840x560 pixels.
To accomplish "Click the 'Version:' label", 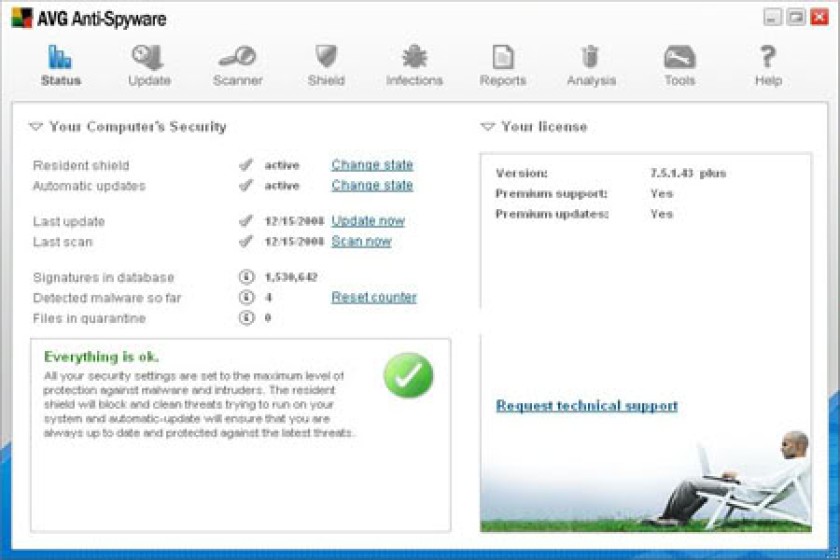I will pyautogui.click(x=521, y=173).
